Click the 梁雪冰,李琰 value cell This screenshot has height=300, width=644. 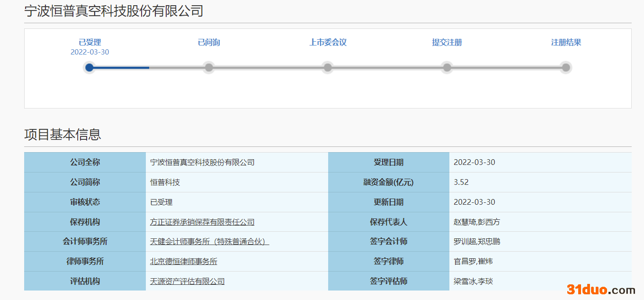[540, 281]
